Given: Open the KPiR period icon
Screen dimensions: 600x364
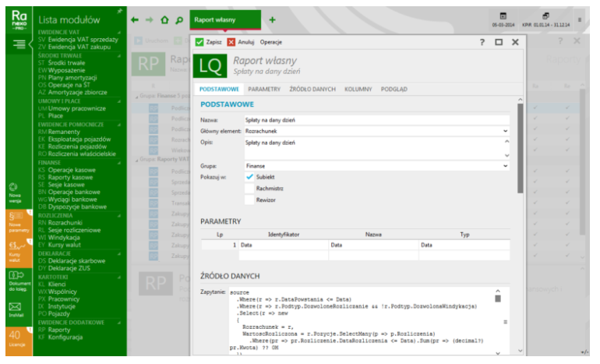Looking at the screenshot, I should point(545,16).
